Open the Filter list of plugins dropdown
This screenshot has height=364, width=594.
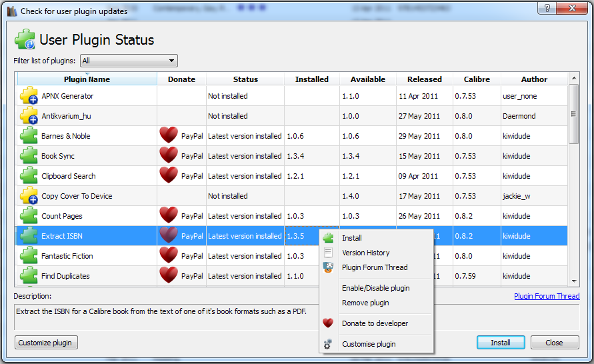129,61
